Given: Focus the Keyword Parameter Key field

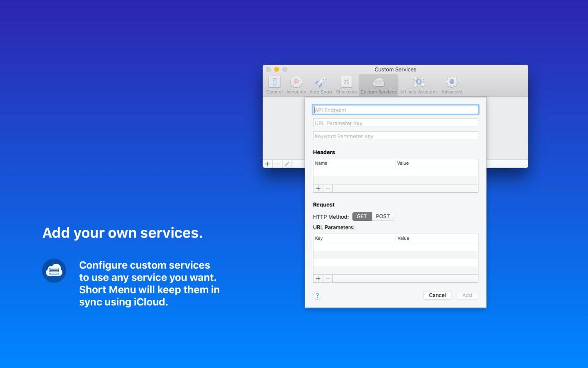Looking at the screenshot, I should click(x=396, y=136).
